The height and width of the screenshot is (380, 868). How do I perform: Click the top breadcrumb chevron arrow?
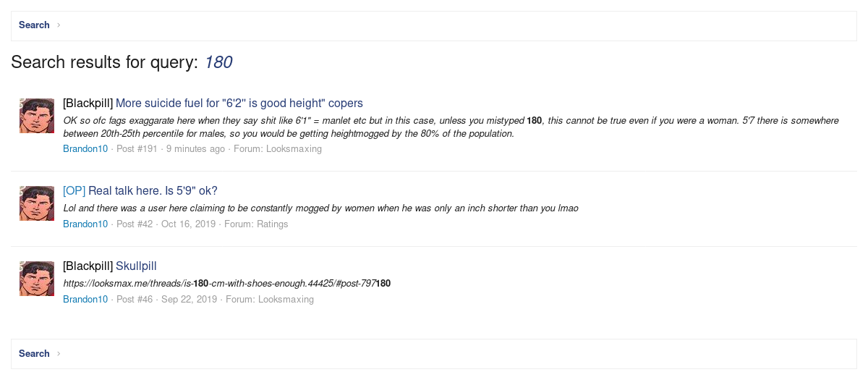point(59,25)
